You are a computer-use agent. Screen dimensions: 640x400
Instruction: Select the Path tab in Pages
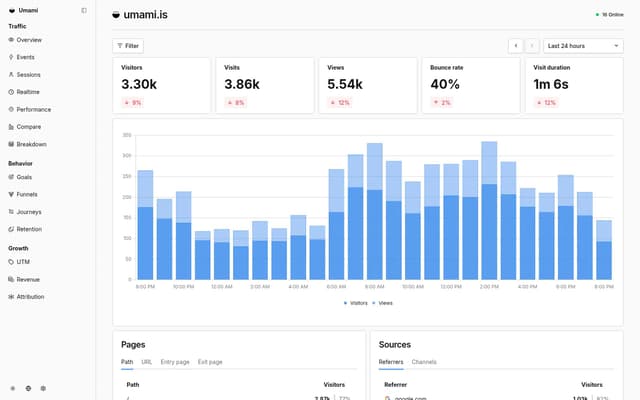(127, 362)
